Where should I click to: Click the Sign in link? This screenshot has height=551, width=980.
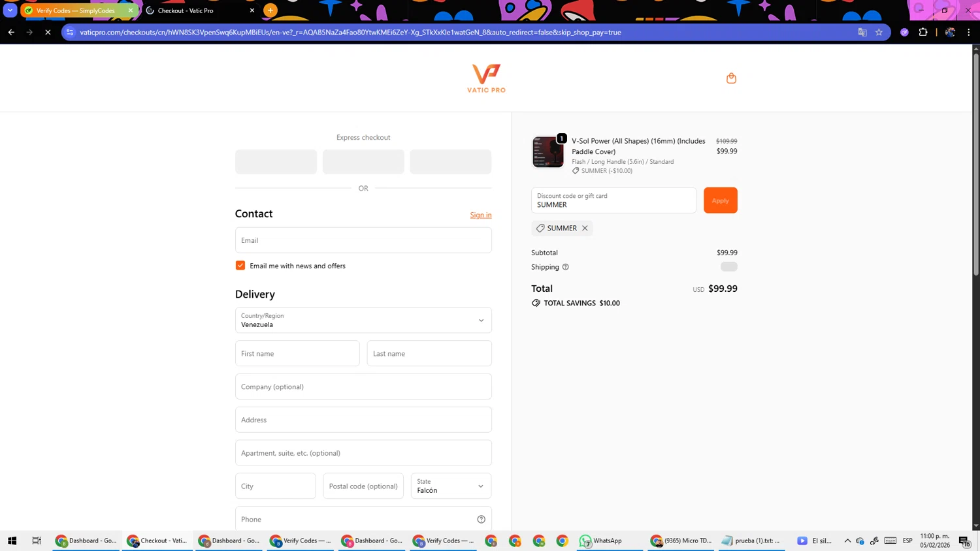[481, 215]
